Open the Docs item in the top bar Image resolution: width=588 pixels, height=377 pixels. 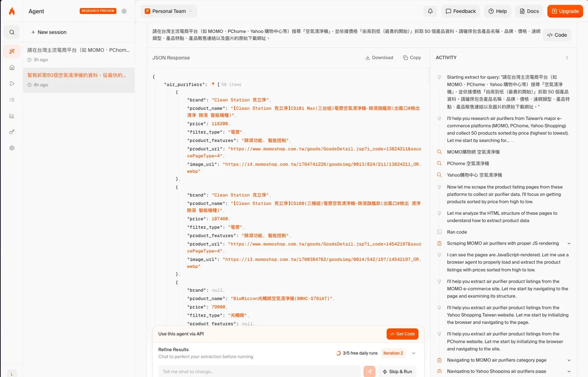coord(529,11)
